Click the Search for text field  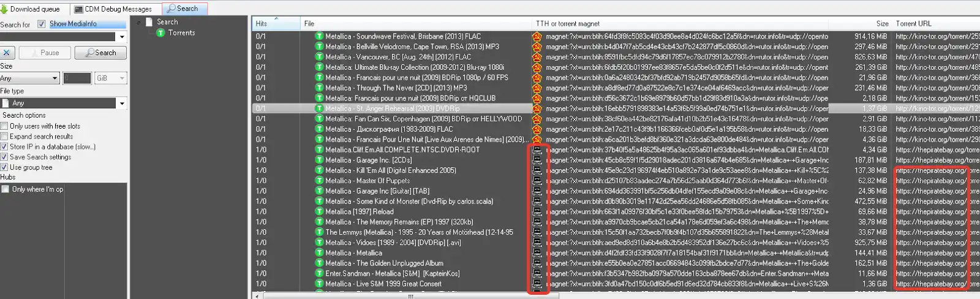(58, 37)
